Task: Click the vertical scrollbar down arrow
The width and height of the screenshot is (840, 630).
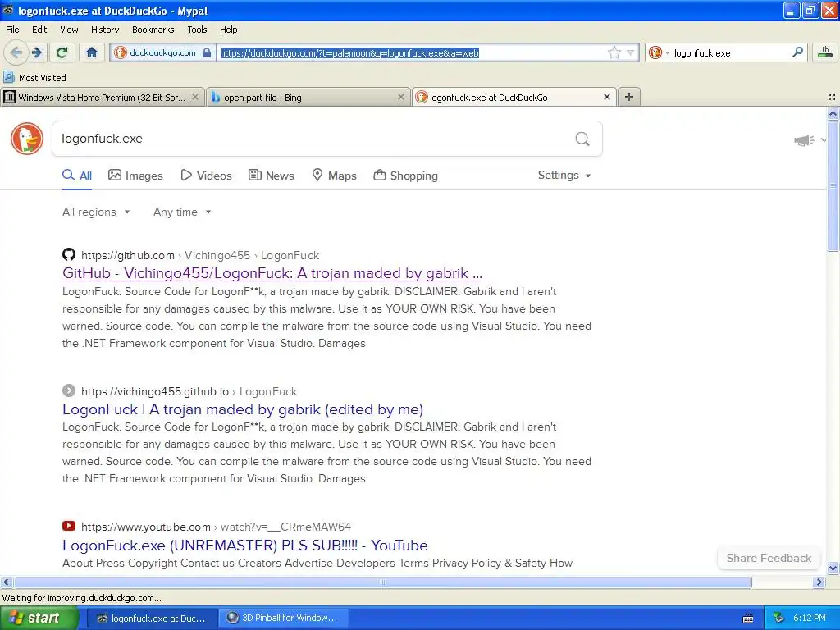Action: [833, 568]
